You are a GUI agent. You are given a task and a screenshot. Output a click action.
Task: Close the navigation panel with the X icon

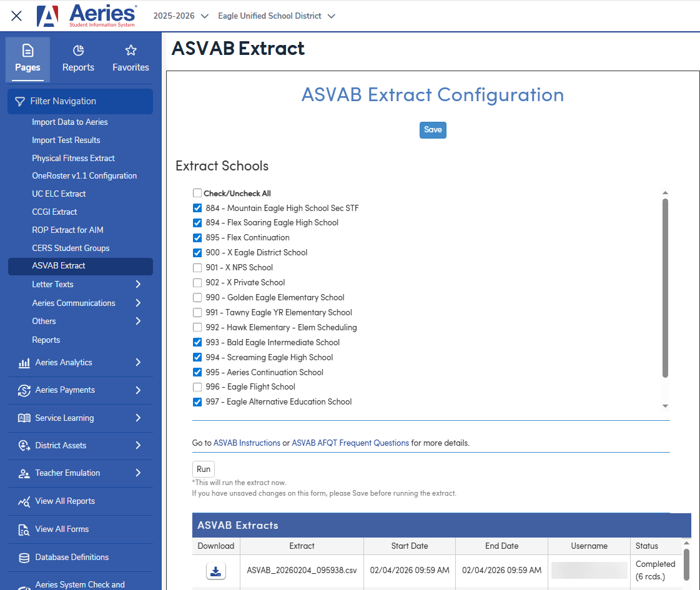[x=16, y=16]
